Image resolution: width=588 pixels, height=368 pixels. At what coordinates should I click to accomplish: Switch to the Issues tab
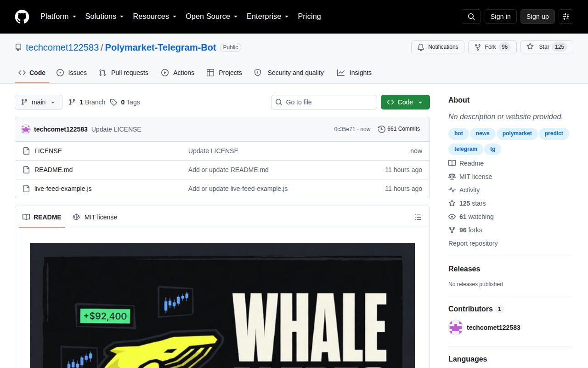[x=72, y=73]
